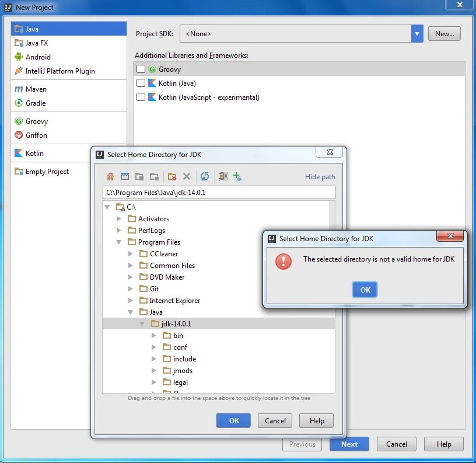Image resolution: width=476 pixels, height=463 pixels.
Task: Click Help in New Project window
Action: pyautogui.click(x=444, y=444)
